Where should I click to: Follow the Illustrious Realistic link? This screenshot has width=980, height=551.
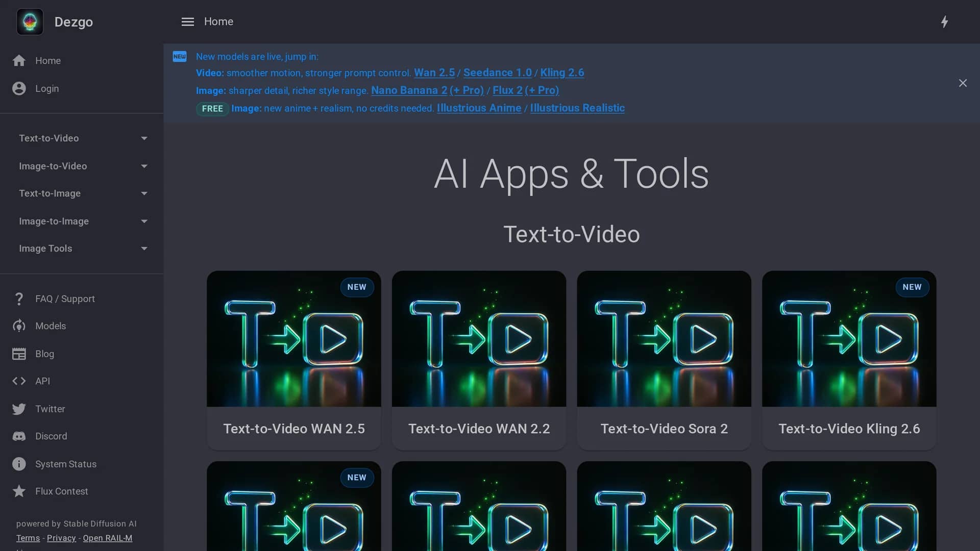pos(577,108)
